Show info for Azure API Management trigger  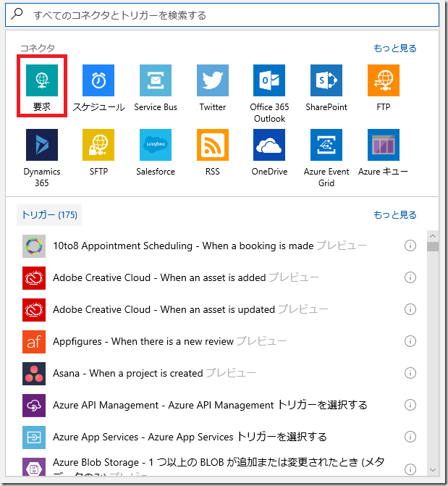click(410, 405)
